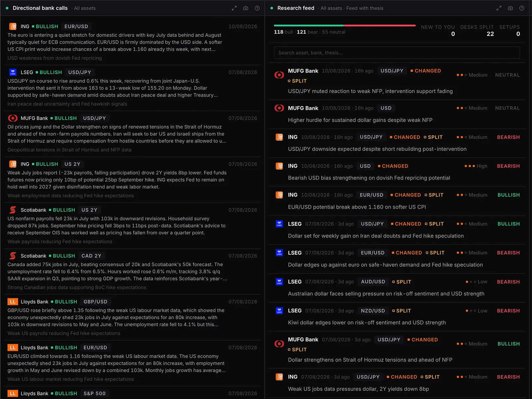This screenshot has height=399, width=532.
Task: Open 'EUR/USD potential break above 1.160' headline
Action: pyautogui.click(x=357, y=207)
